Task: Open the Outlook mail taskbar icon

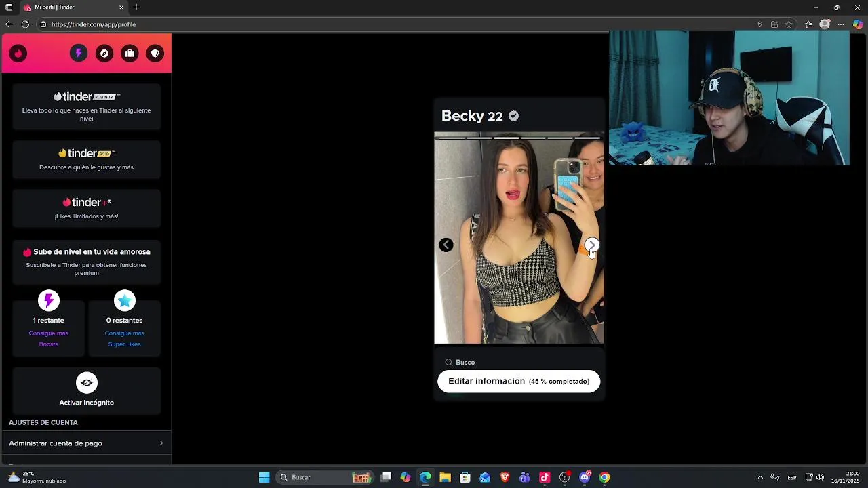Action: [485, 477]
